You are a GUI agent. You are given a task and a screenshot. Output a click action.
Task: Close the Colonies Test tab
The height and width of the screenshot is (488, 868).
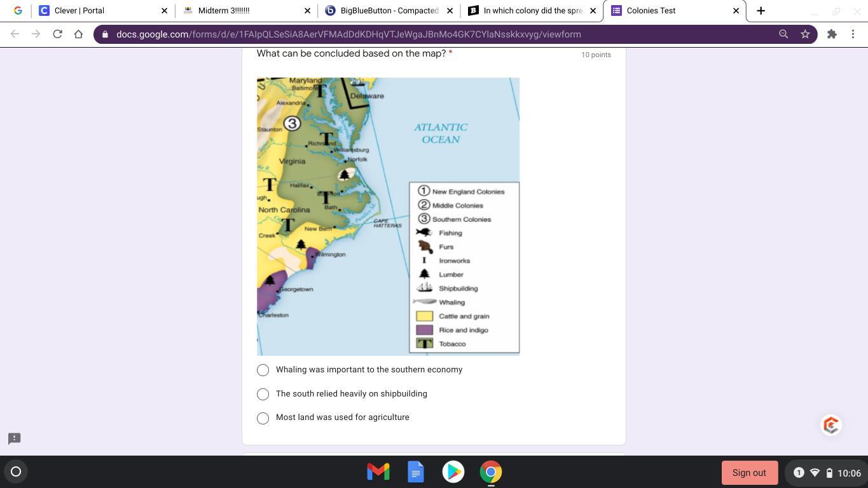coord(736,11)
